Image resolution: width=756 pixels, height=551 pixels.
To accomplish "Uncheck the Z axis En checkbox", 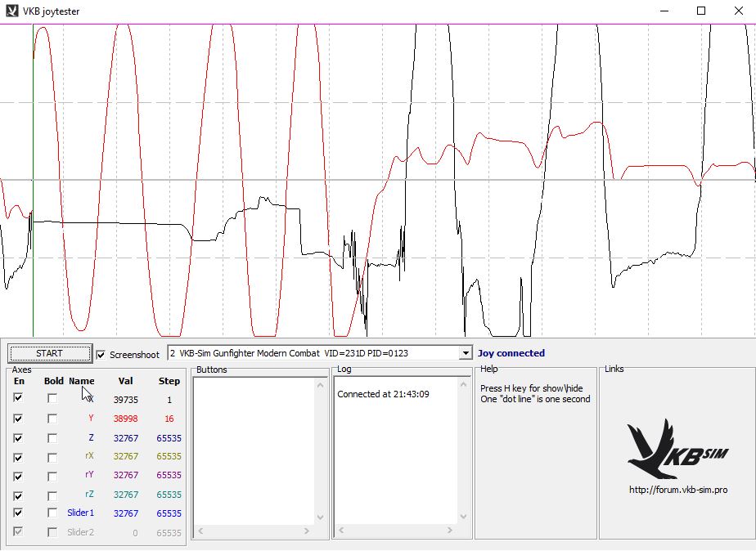I will [19, 438].
